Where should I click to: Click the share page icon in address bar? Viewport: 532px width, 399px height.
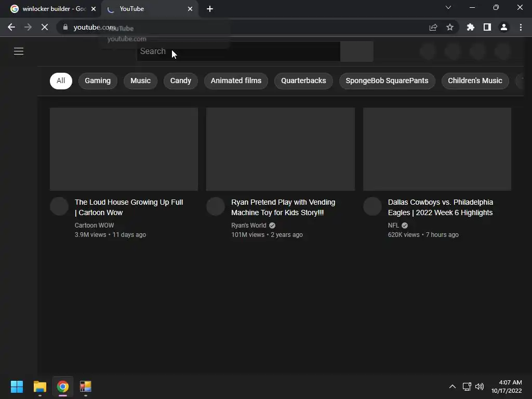tap(433, 28)
